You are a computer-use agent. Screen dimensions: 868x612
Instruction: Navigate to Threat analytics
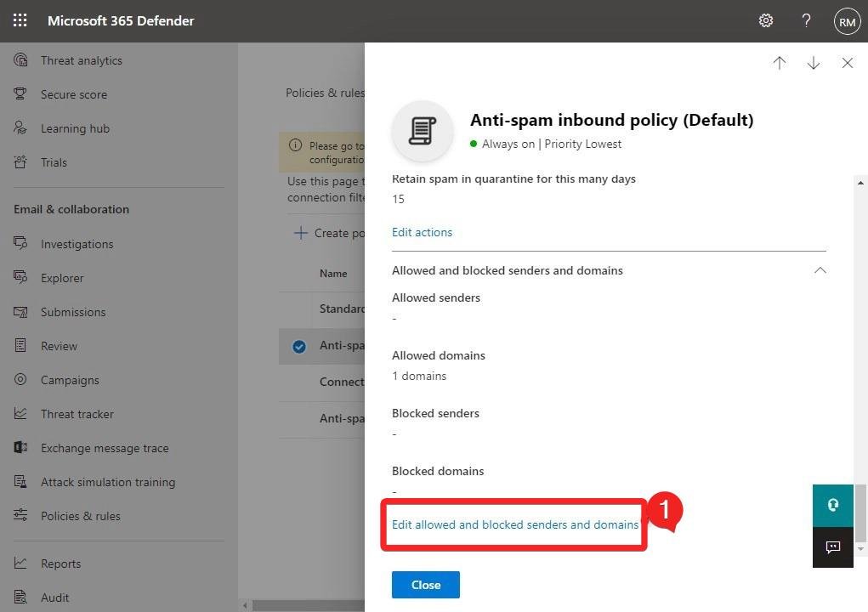(x=81, y=60)
